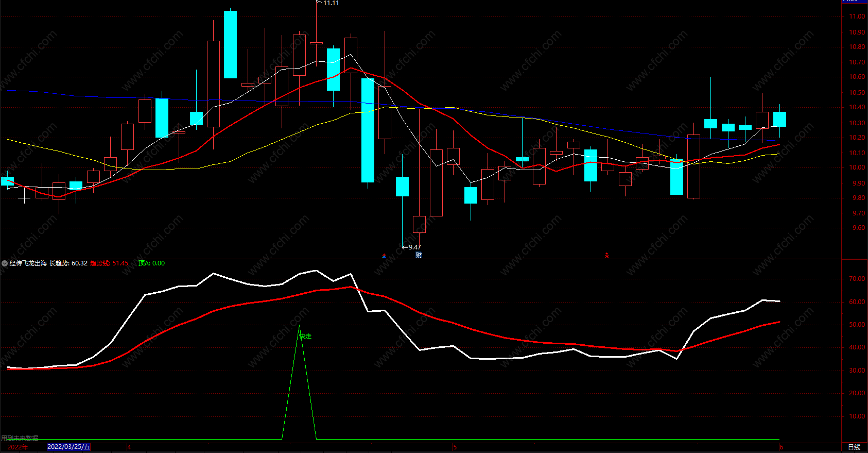Image resolution: width=868 pixels, height=453 pixels.
Task: Select the 经传飞龙出海 indicator name
Action: pos(28,263)
